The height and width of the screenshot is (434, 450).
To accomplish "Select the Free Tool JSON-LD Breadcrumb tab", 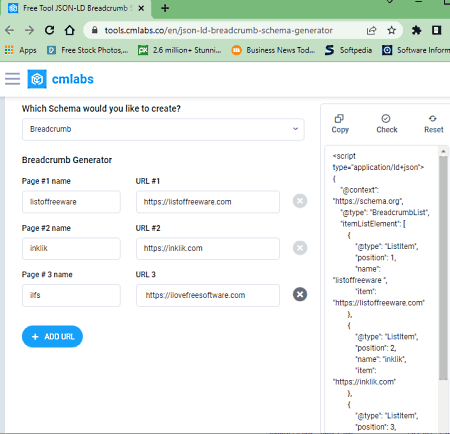I will [76, 8].
